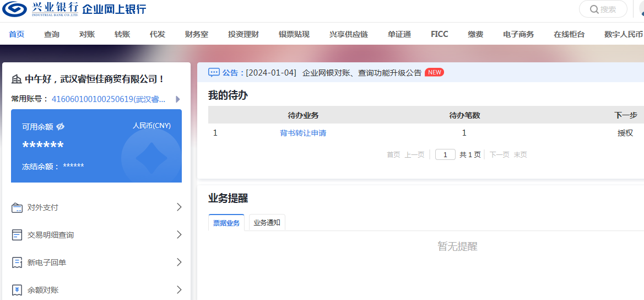Expand the 对外支付 chevron
This screenshot has height=300, width=644.
pyautogui.click(x=179, y=207)
